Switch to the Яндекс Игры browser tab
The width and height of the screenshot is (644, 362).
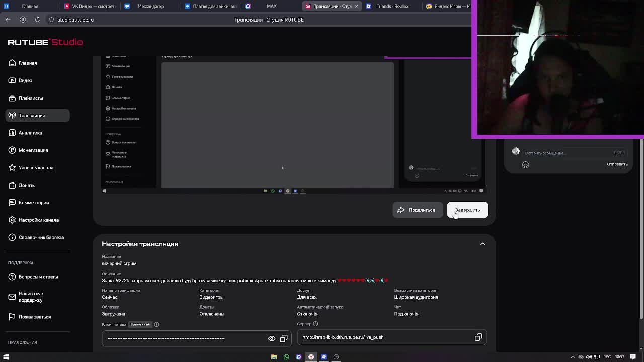(x=448, y=6)
